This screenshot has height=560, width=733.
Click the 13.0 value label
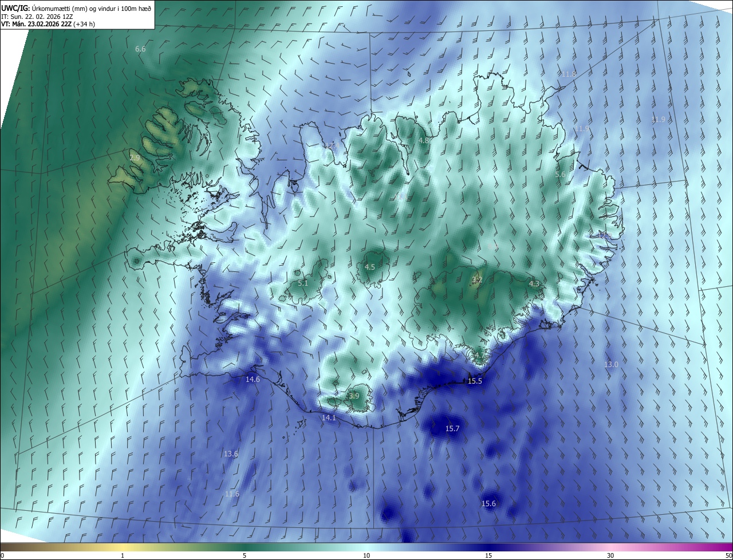pyautogui.click(x=612, y=365)
